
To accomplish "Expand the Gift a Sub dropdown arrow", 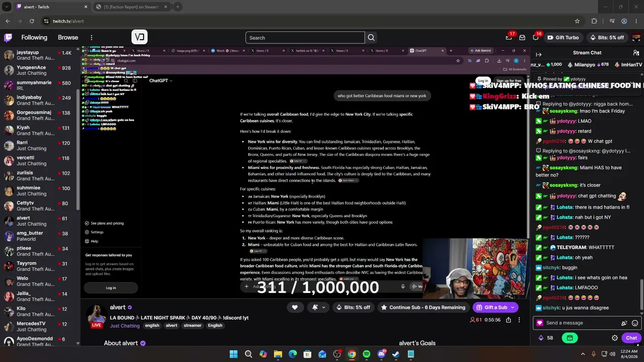I will coord(513,307).
